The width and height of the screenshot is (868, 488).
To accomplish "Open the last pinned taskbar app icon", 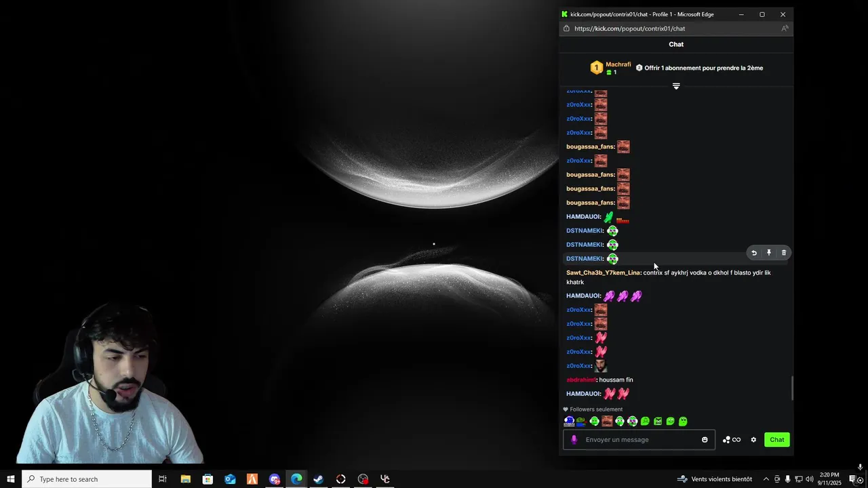I will point(385,479).
